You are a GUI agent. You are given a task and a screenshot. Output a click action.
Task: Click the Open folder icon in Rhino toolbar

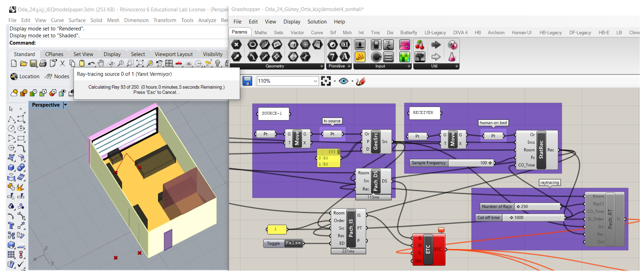click(23, 64)
